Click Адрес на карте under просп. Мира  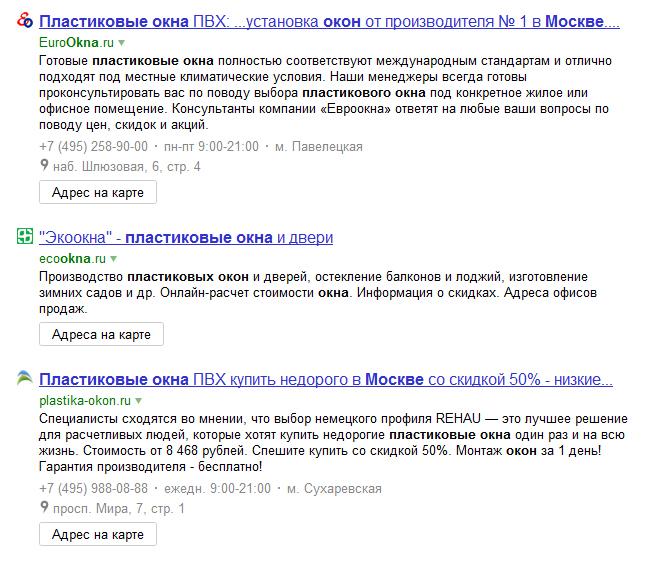point(98,534)
